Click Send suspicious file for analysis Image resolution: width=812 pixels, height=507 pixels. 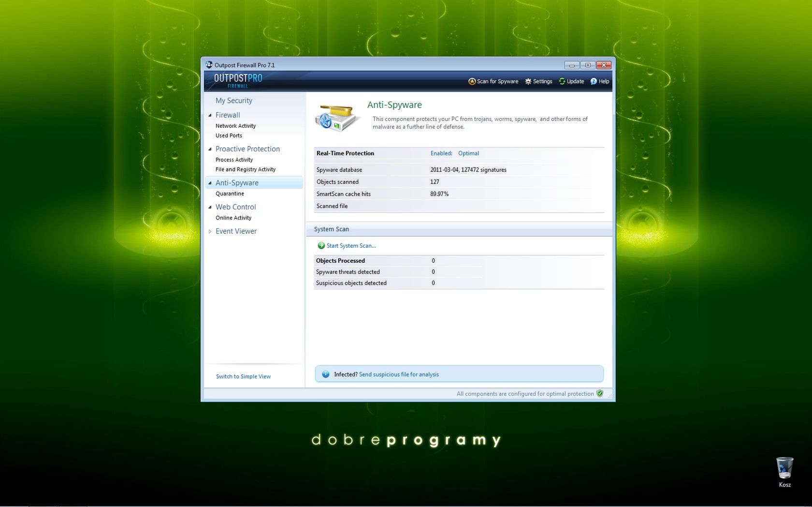click(x=399, y=374)
